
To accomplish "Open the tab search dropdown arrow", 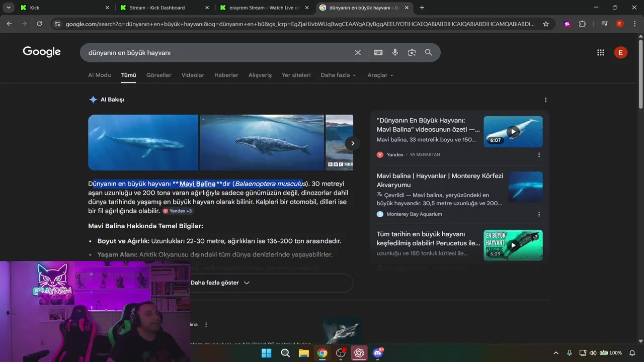I will [9, 8].
